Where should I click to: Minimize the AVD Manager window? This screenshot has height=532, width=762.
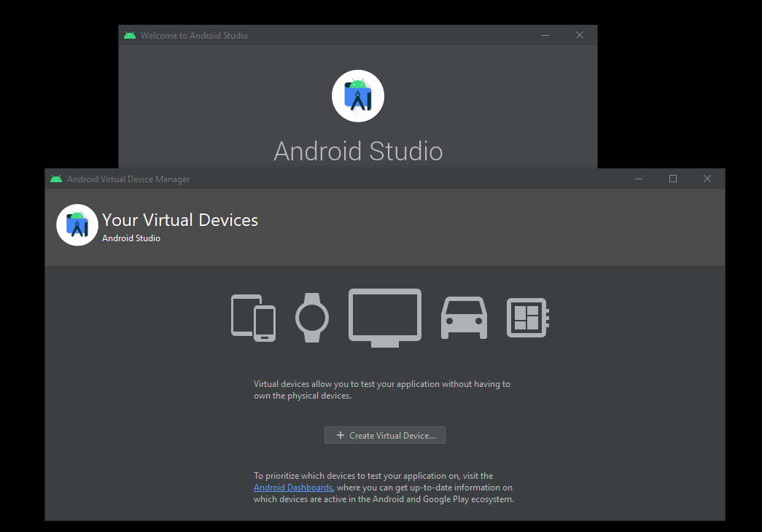click(638, 178)
